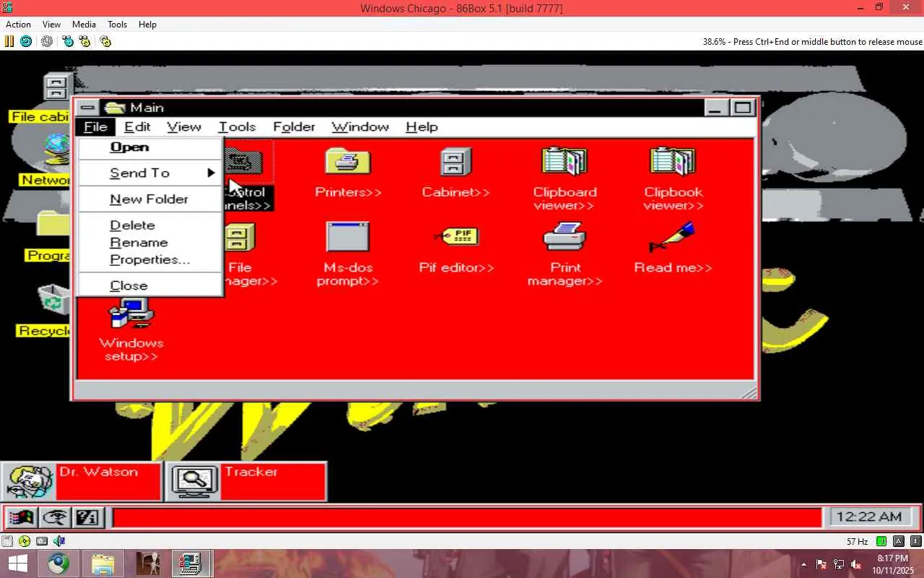Select the Programs folder desktop icon

49,236
